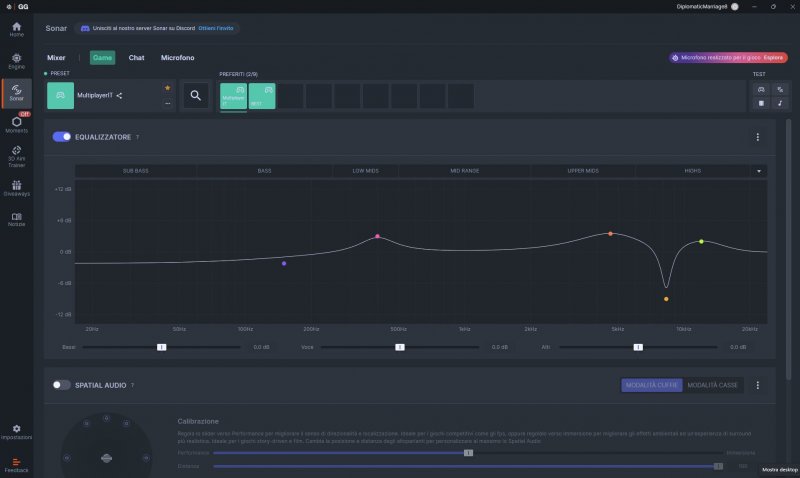The width and height of the screenshot is (800, 478).
Task: Click the preset search magnifier icon
Action: 196,96
